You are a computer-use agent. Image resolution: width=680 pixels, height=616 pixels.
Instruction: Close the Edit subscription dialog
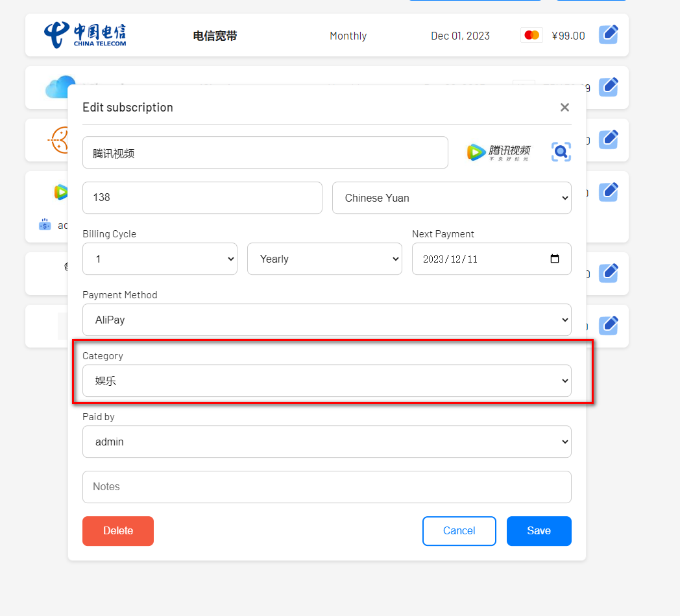pos(565,108)
